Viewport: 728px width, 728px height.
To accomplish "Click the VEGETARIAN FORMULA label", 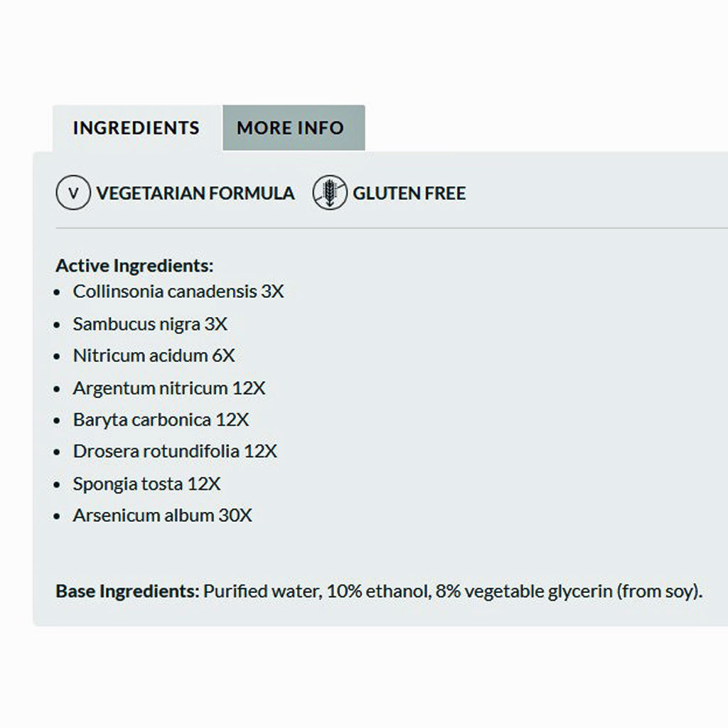I will pos(196,193).
